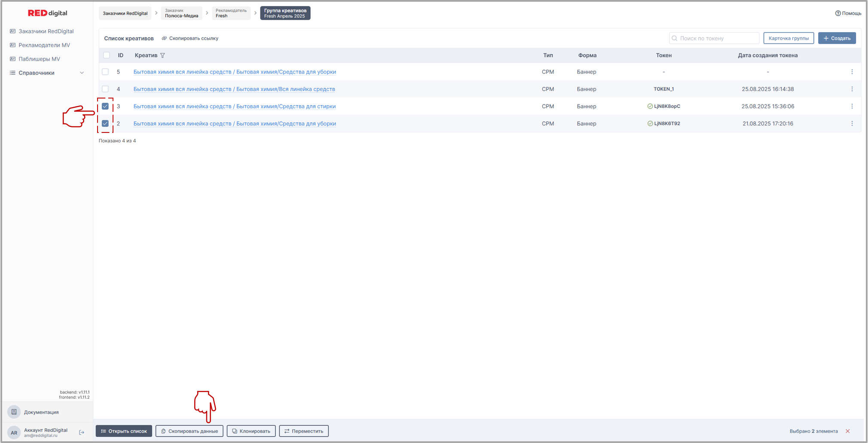Click the Документация icon in the sidebar
Screen dimensions: 868x443
[x=14, y=412]
